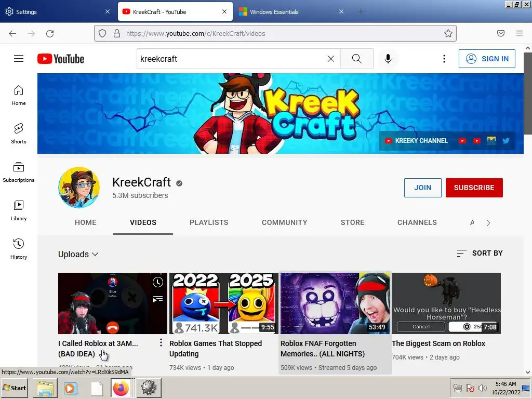532x399 pixels.
Task: Open Subscriptions in the sidebar
Action: [x=19, y=172]
